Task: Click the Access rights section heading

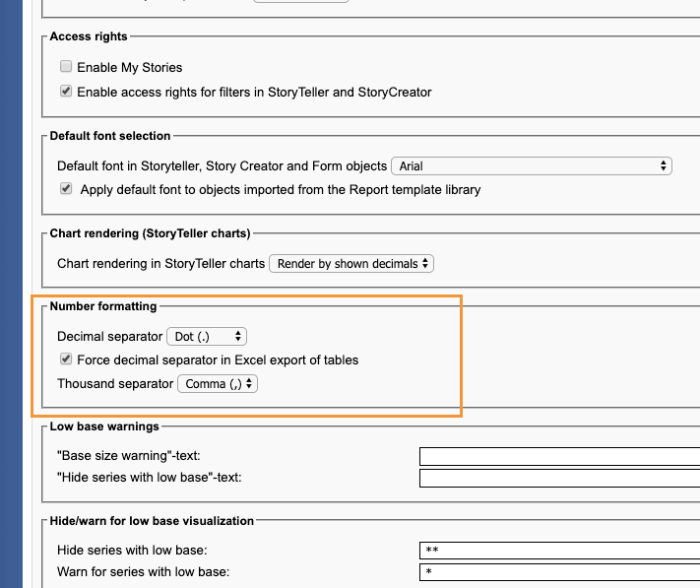Action: tap(89, 36)
